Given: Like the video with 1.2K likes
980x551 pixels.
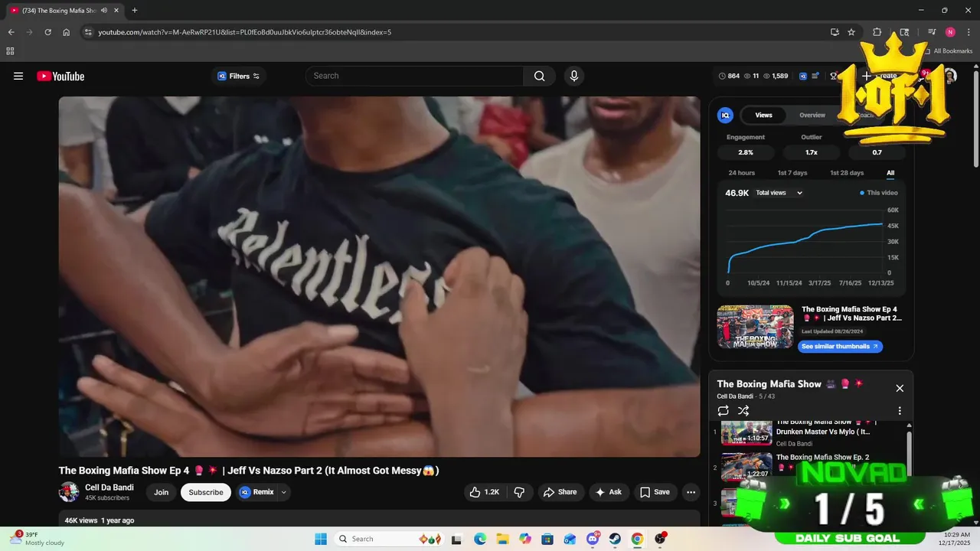Looking at the screenshot, I should 484,492.
